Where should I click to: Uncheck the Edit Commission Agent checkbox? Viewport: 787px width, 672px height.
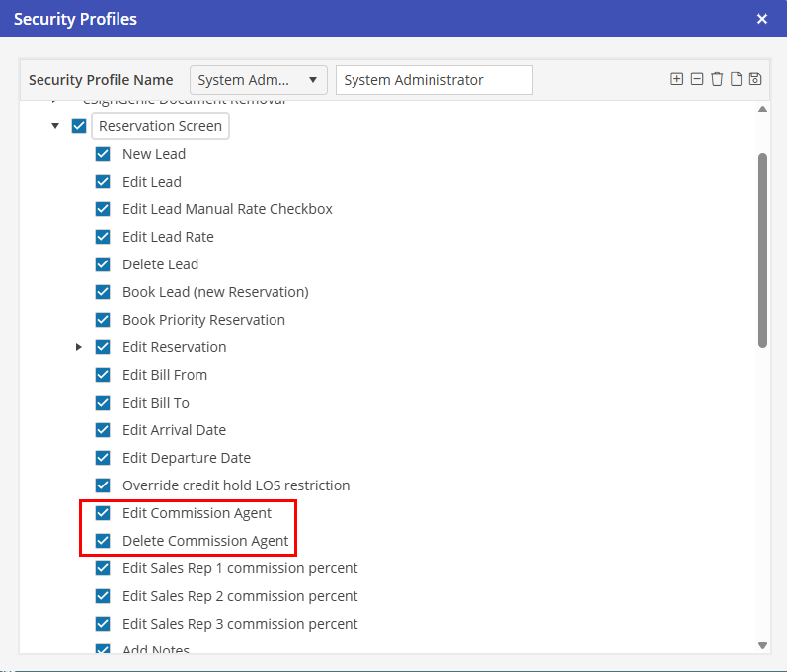(103, 513)
